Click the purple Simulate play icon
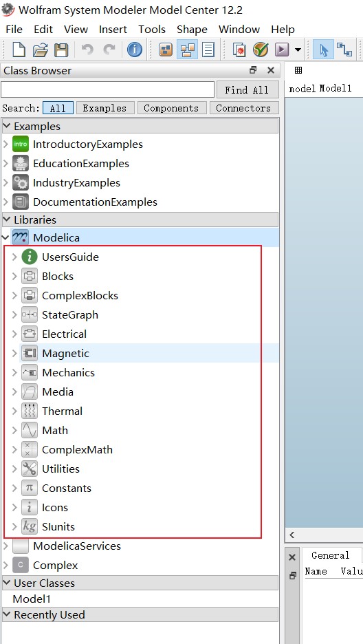 click(282, 50)
